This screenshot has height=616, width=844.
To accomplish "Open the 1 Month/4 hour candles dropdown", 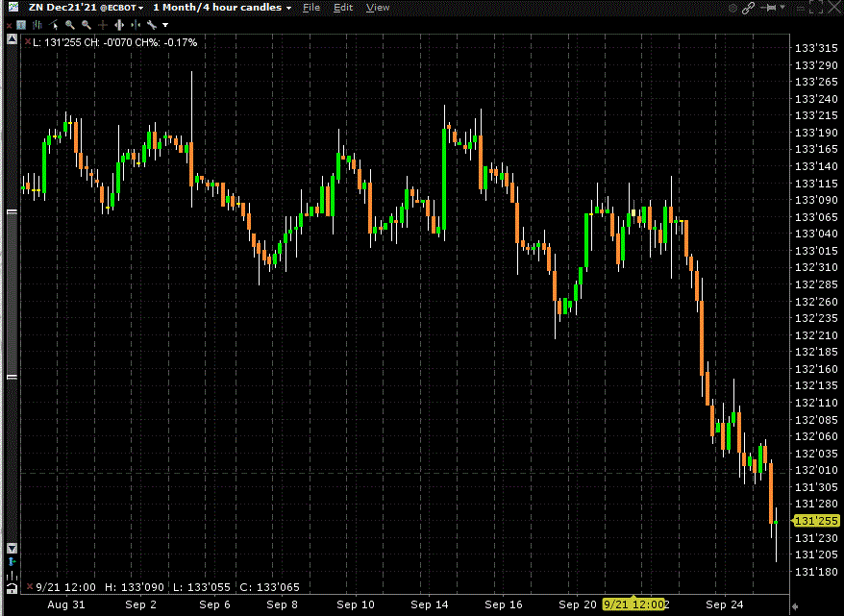I will tap(222, 8).
